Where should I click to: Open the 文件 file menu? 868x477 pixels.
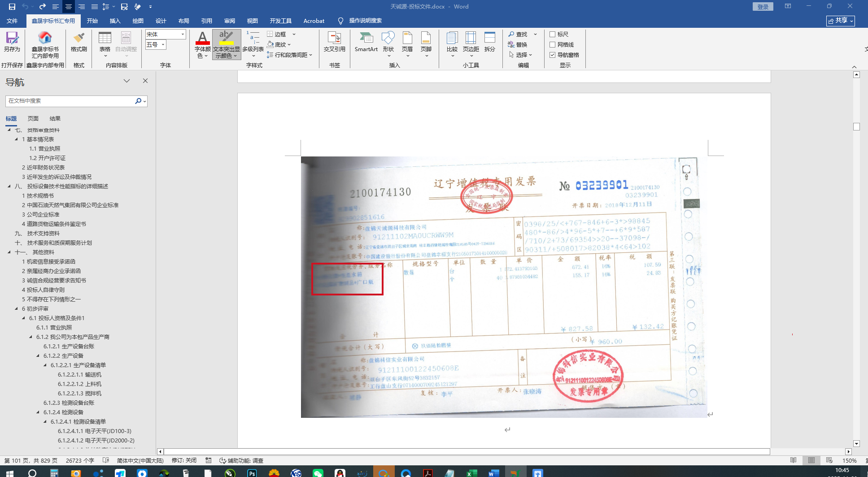coord(12,21)
